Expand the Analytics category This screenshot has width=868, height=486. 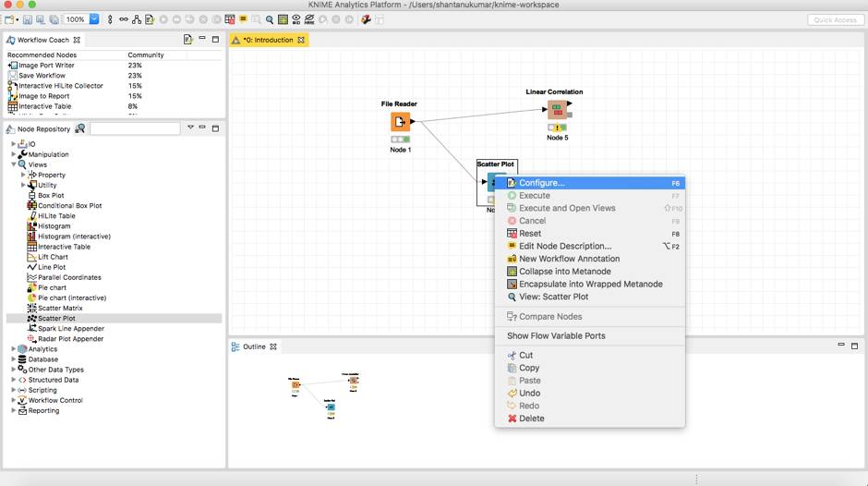pyautogui.click(x=13, y=349)
